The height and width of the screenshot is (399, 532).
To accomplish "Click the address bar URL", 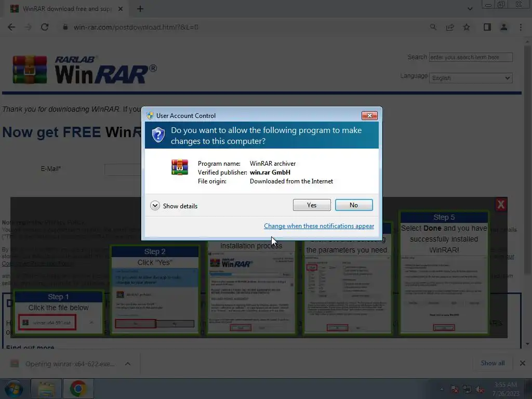I will 136,27.
